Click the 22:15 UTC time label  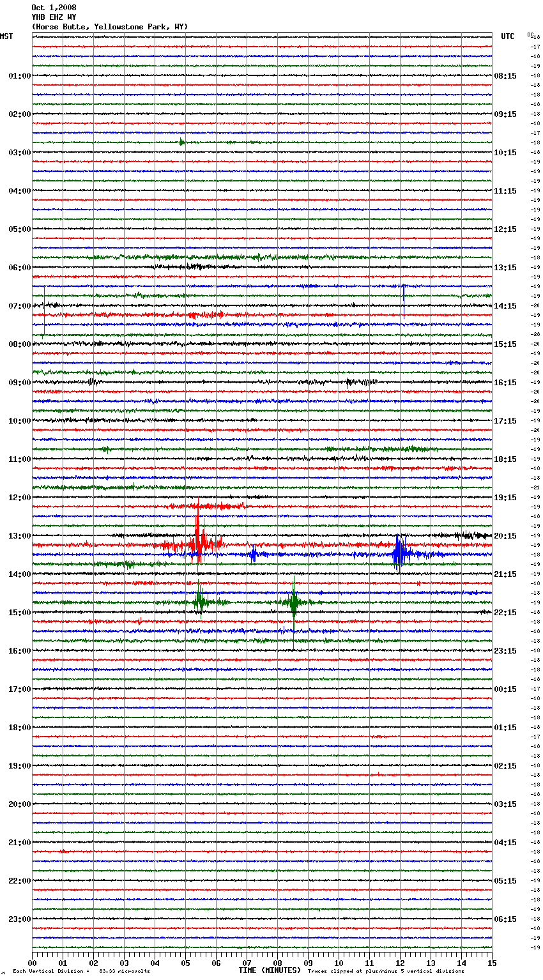[x=505, y=613]
